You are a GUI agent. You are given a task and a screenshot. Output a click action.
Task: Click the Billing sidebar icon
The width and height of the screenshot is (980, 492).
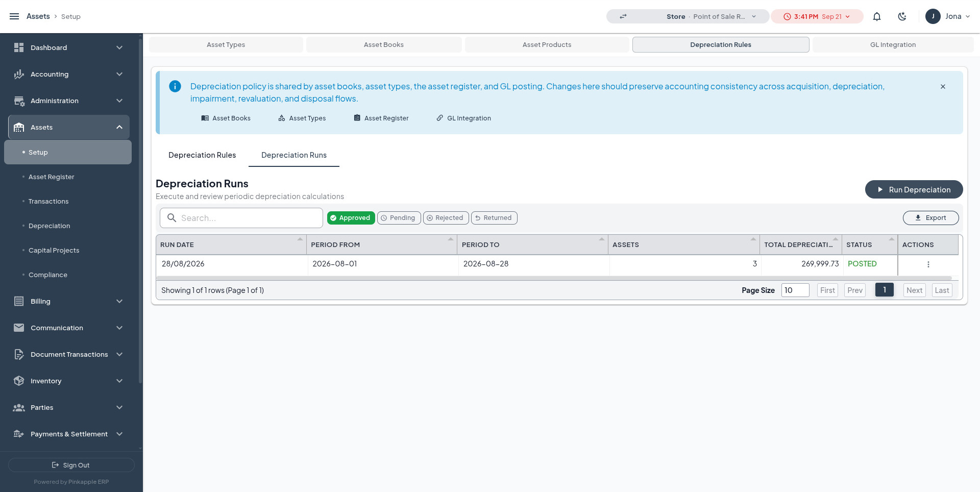(19, 301)
